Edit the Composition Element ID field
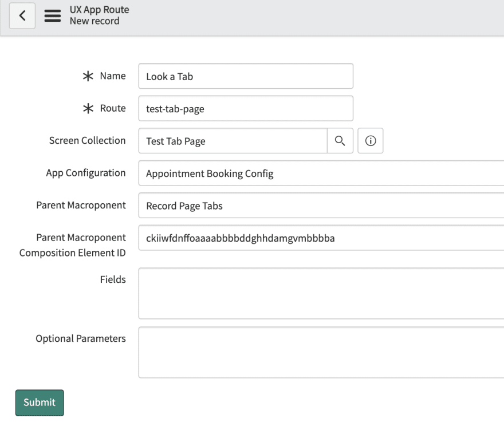 pyautogui.click(x=321, y=238)
